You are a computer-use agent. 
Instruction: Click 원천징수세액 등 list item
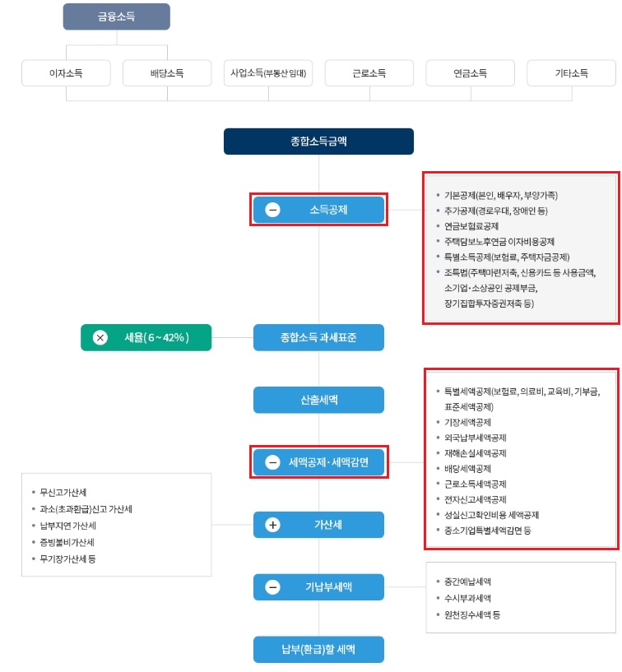pos(472,614)
